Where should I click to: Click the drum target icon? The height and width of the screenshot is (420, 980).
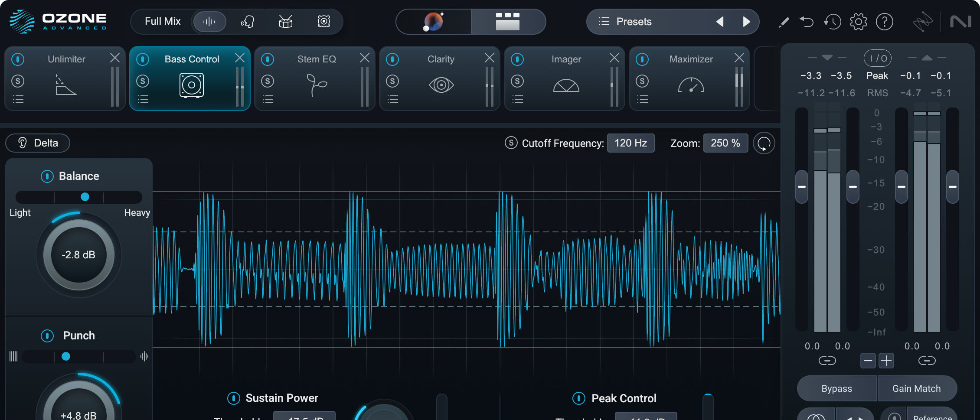[x=286, y=22]
